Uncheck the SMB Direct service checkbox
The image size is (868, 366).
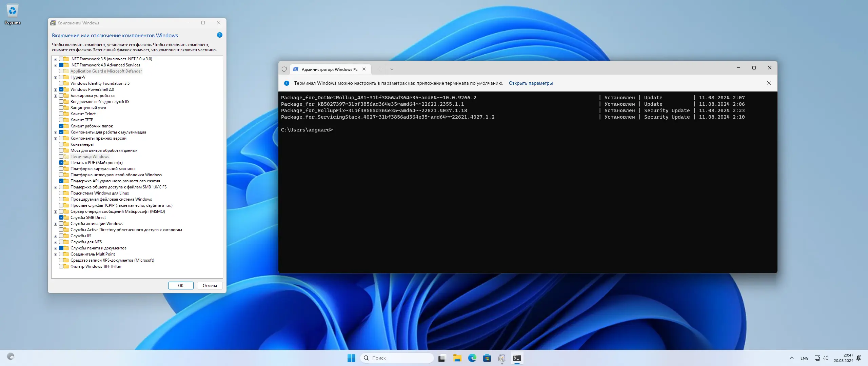[61, 218]
